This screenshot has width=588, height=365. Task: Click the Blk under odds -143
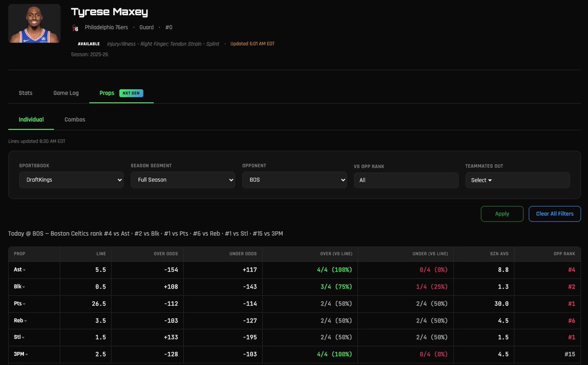click(249, 287)
